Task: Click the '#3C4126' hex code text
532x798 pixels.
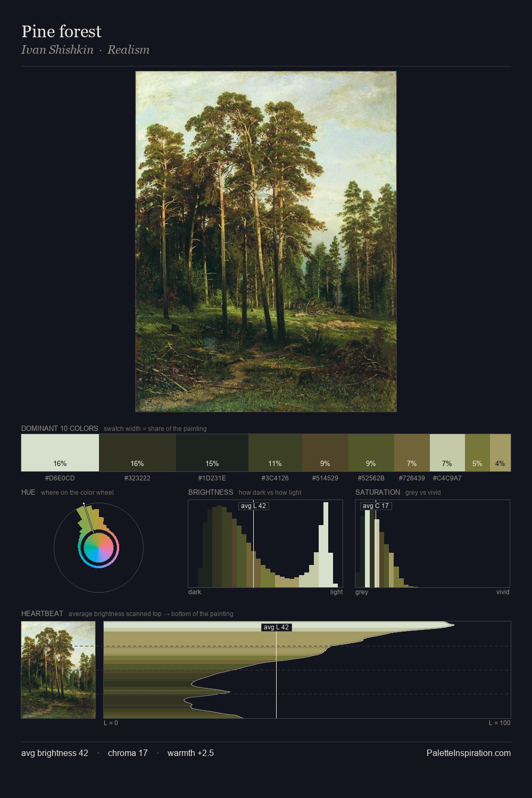Action: [275, 478]
